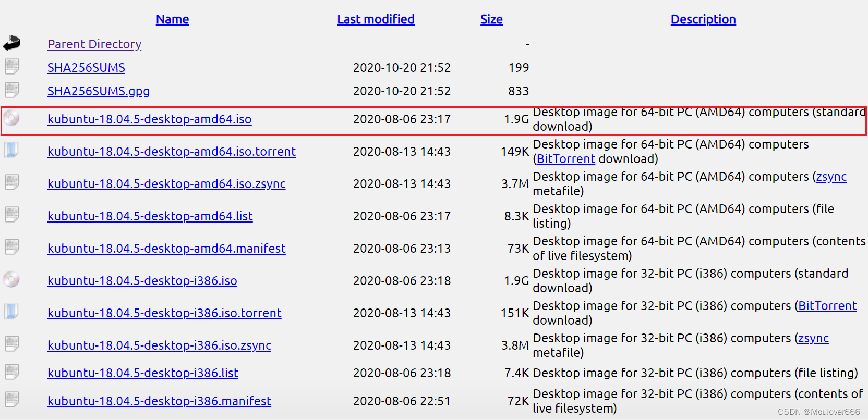The height and width of the screenshot is (420, 868).
Task: Click the amd64.iso description text 'standard download'
Action: (699, 119)
